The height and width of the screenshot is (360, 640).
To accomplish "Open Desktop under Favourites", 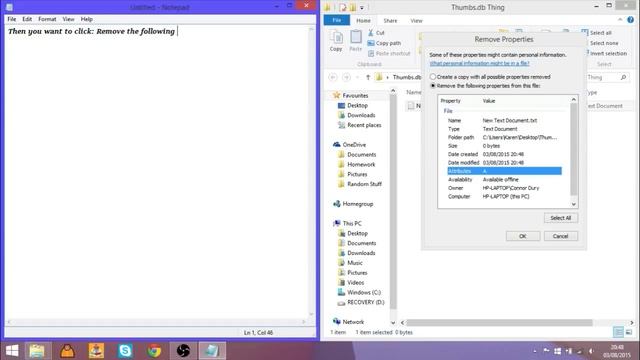I will point(357,105).
